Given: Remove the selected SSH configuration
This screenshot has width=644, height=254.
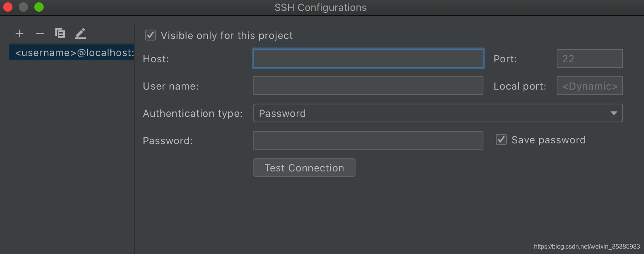Looking at the screenshot, I should coord(40,34).
